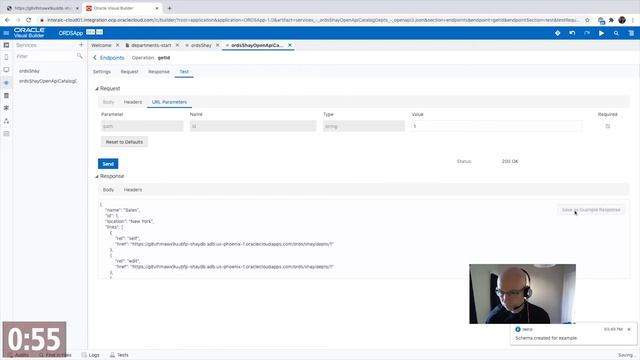
Task: Open the endpoint Settings tab
Action: click(102, 72)
